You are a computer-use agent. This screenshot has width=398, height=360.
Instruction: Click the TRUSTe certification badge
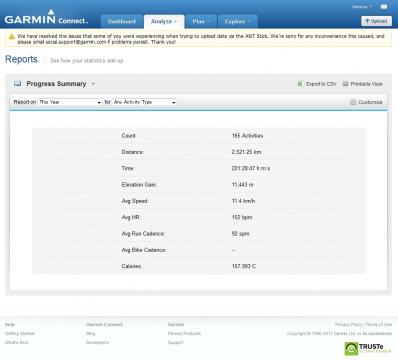(x=368, y=348)
